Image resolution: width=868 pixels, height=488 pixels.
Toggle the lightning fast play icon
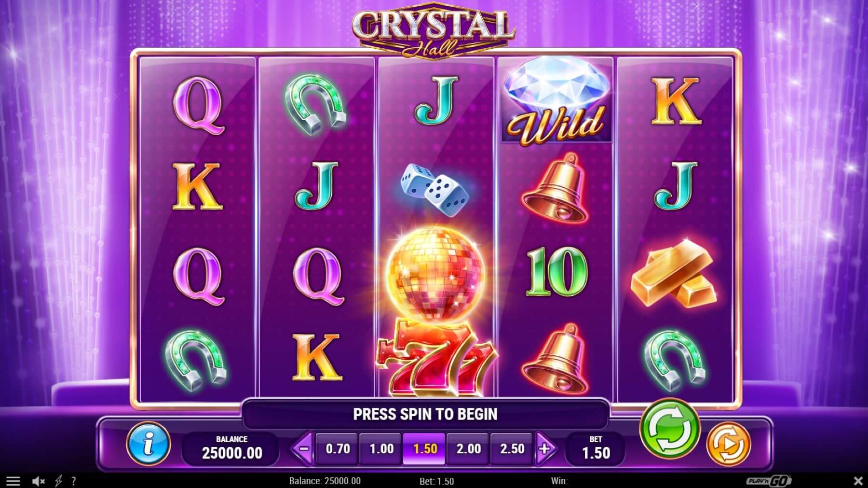59,481
